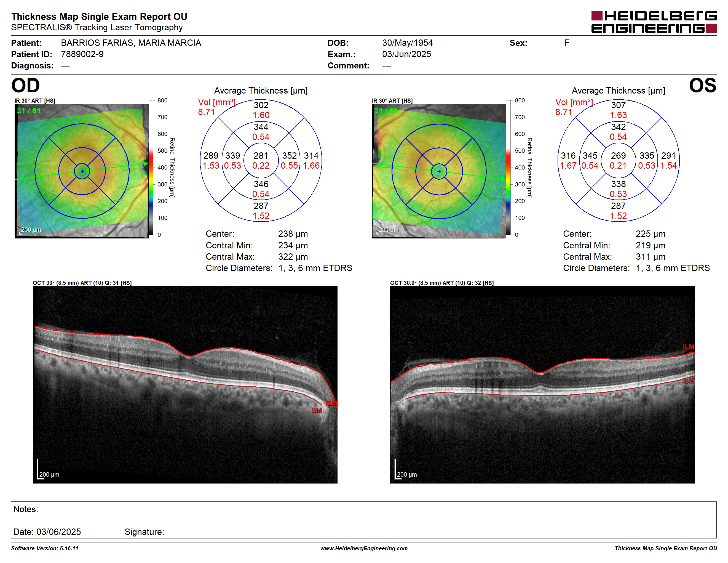Select OD Central Min value 234 µm
The height and width of the screenshot is (563, 728).
pos(293,246)
